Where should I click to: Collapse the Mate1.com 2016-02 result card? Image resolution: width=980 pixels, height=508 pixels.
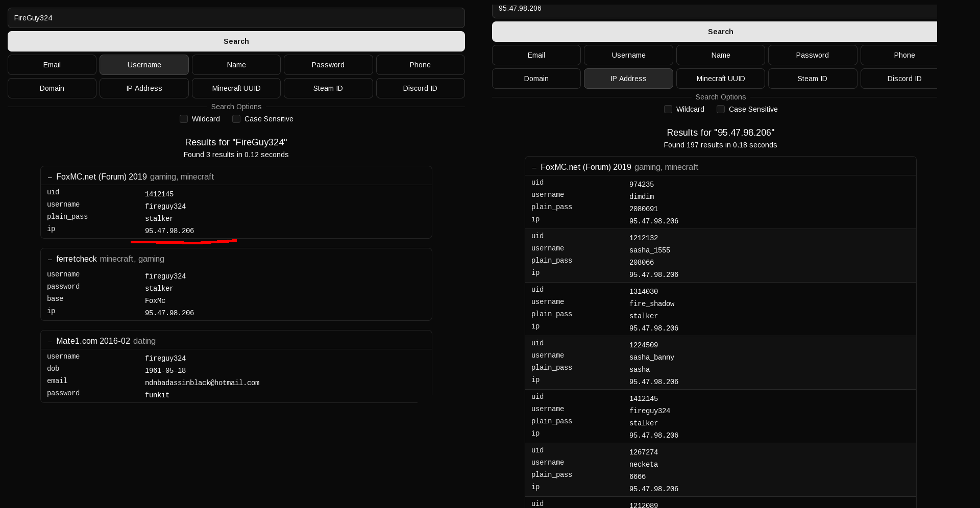coord(50,341)
